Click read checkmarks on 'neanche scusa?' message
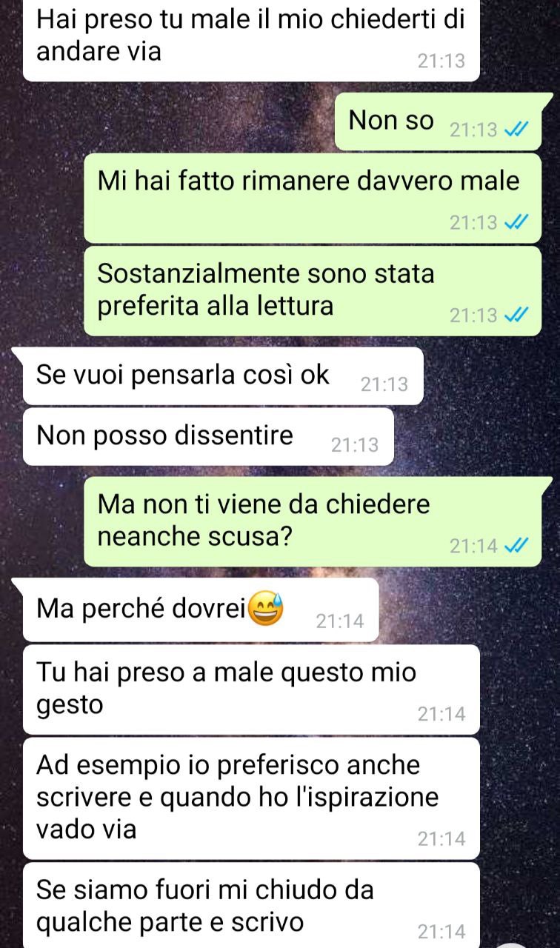The width and height of the screenshot is (560, 948). (515, 547)
